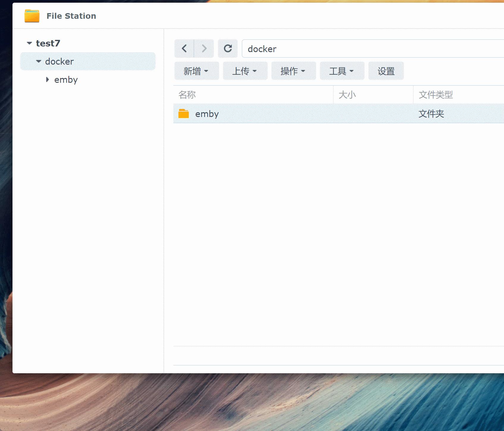504x431 pixels.
Task: Click the docker path in address bar
Action: [262, 49]
